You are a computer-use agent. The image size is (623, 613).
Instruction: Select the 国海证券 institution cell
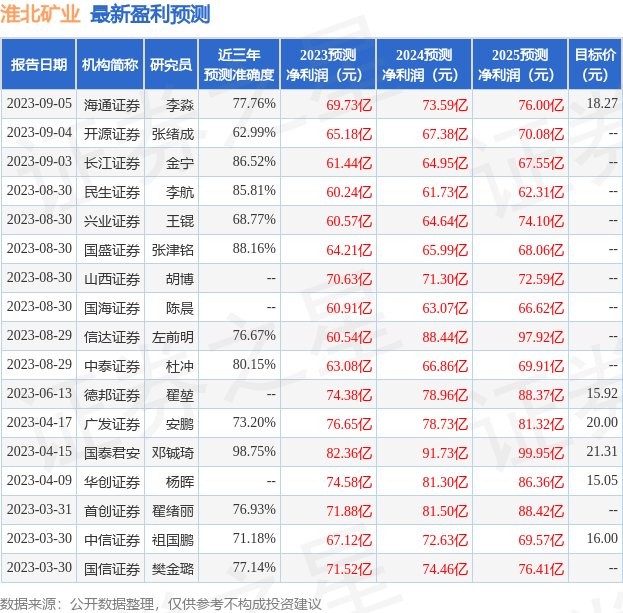112,308
